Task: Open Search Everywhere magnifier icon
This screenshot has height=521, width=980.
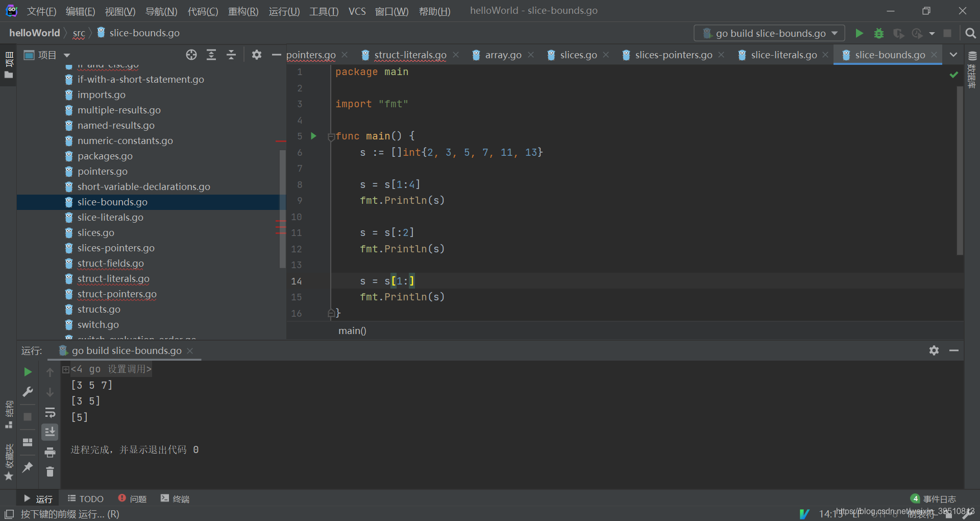Action: tap(970, 33)
